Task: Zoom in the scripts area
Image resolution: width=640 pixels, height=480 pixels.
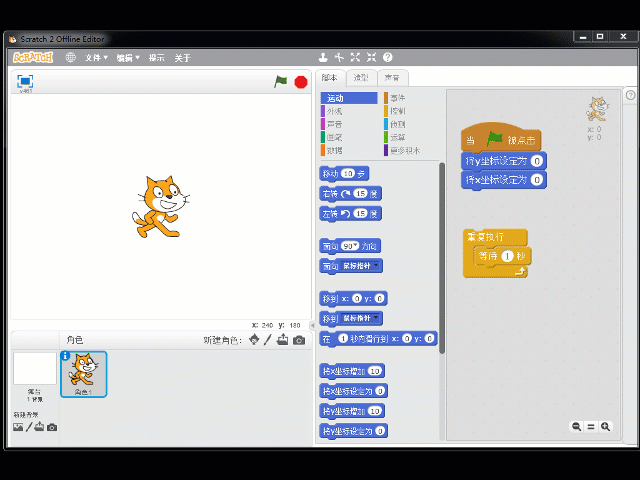Action: point(605,427)
